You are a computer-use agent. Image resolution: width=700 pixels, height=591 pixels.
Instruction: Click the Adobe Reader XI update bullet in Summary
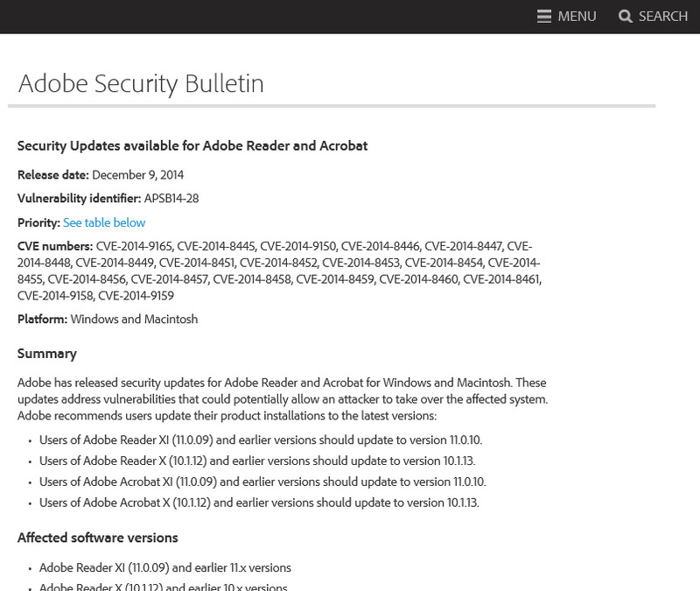tap(261, 440)
